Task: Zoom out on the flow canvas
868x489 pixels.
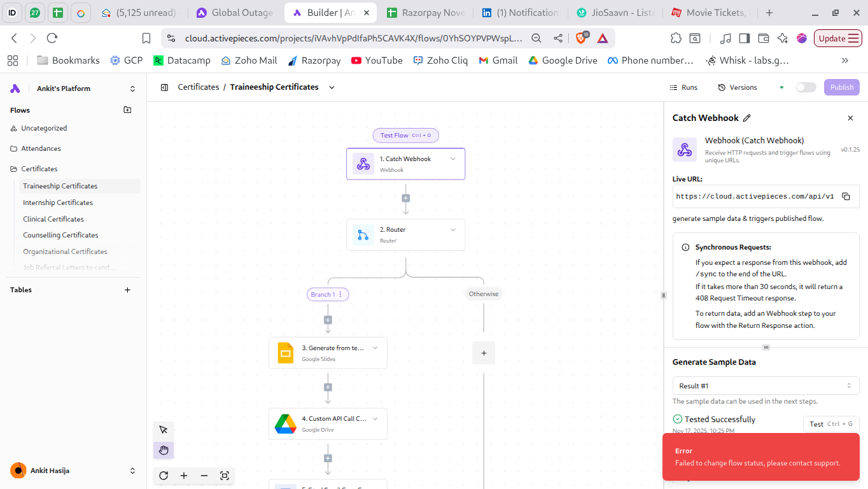Action: [204, 476]
